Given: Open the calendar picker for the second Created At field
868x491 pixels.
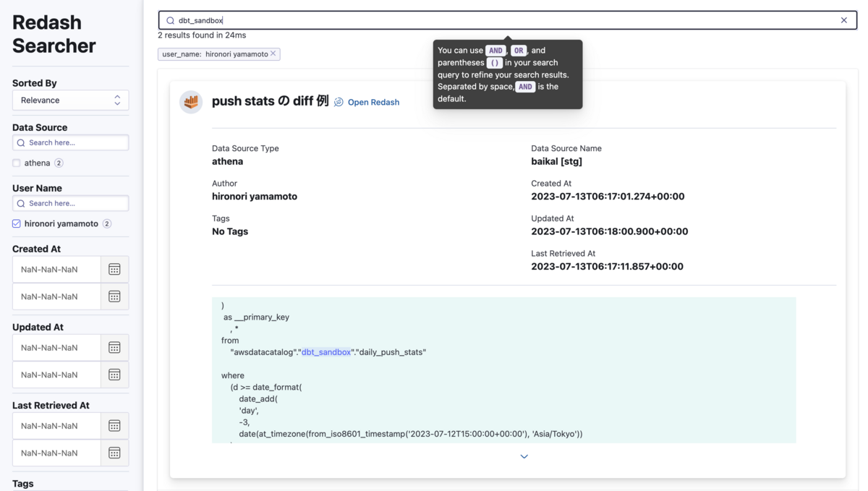Looking at the screenshot, I should pos(114,296).
